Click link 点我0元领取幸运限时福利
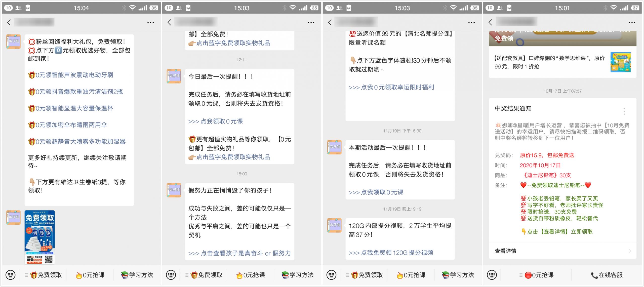 click(x=391, y=87)
